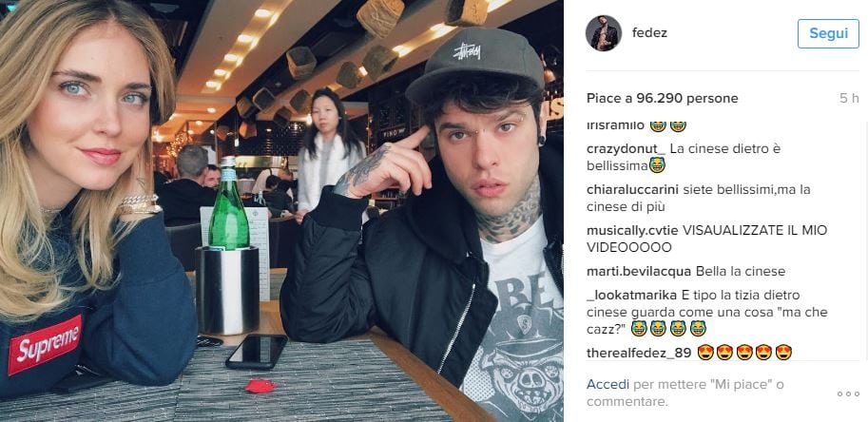868x422 pixels.
Task: Click the first heart-eyes emoji in last comment
Action: (705, 353)
